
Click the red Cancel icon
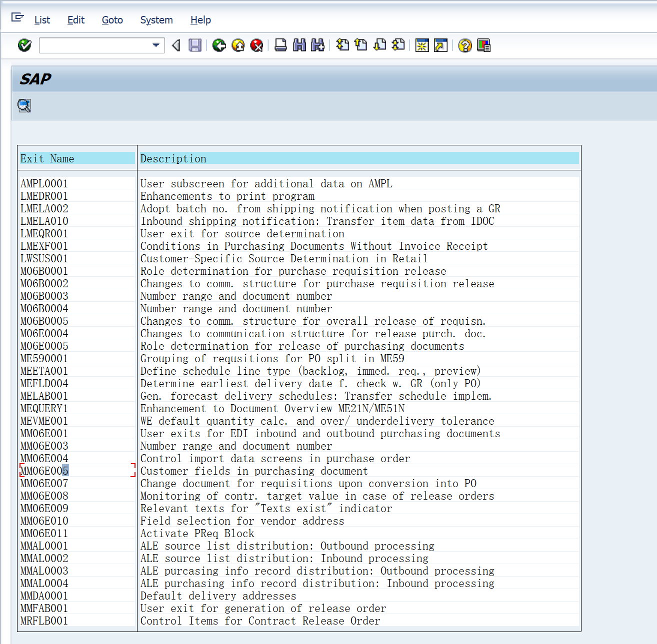point(256,45)
